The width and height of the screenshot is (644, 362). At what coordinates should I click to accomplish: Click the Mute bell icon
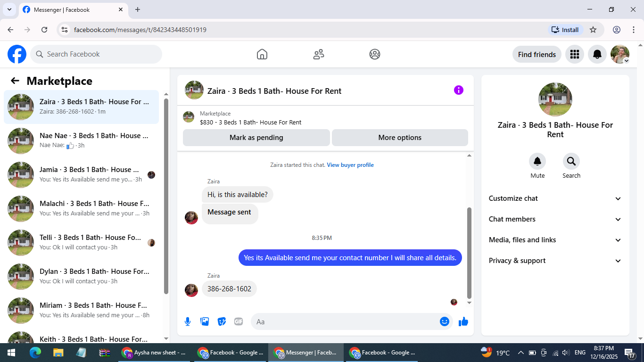(537, 162)
